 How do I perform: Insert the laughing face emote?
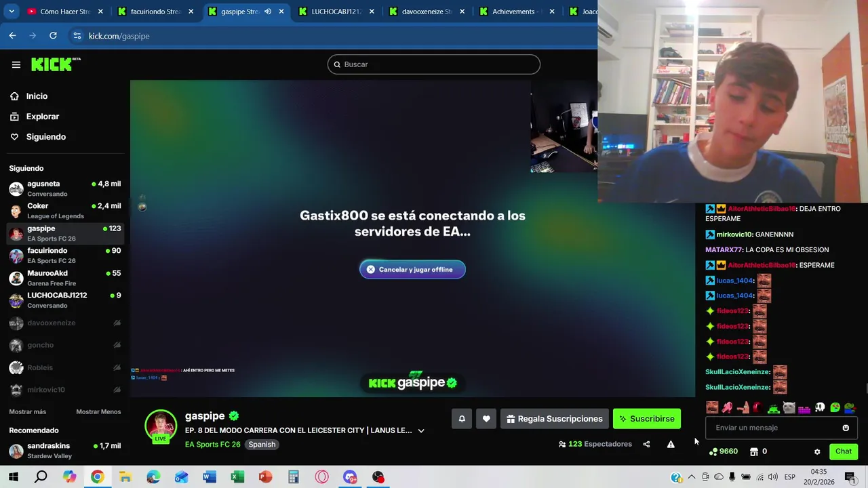click(x=712, y=407)
